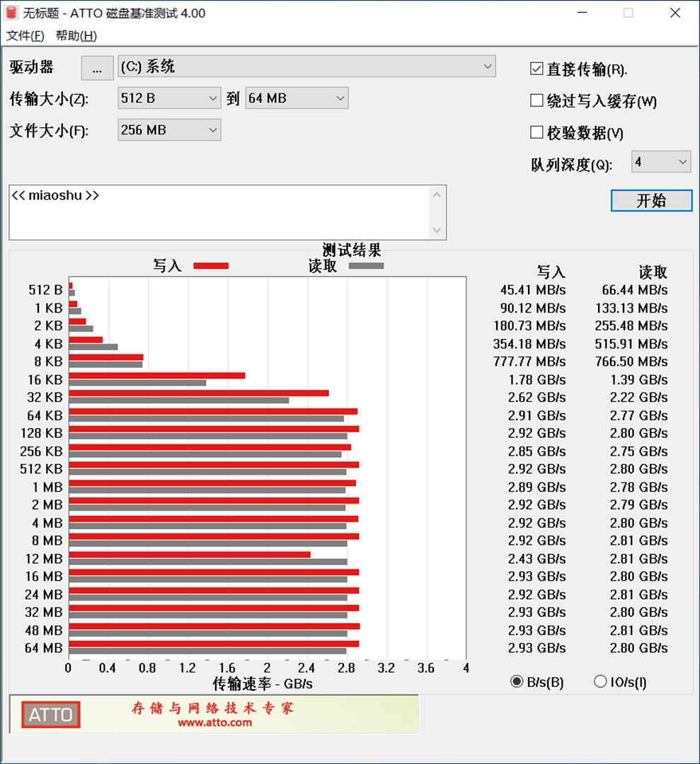The height and width of the screenshot is (764, 700).
Task: Click inside the miaoshu description text box
Action: coord(212,212)
